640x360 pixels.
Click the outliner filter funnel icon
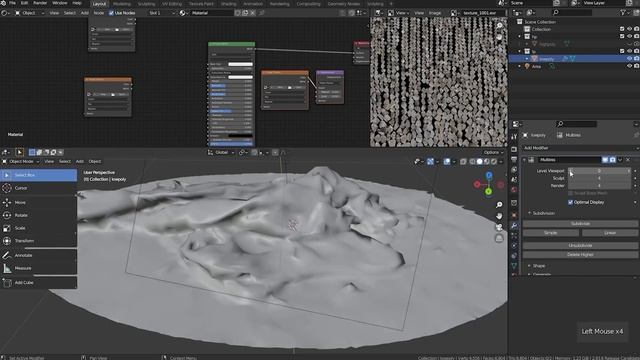tap(623, 13)
